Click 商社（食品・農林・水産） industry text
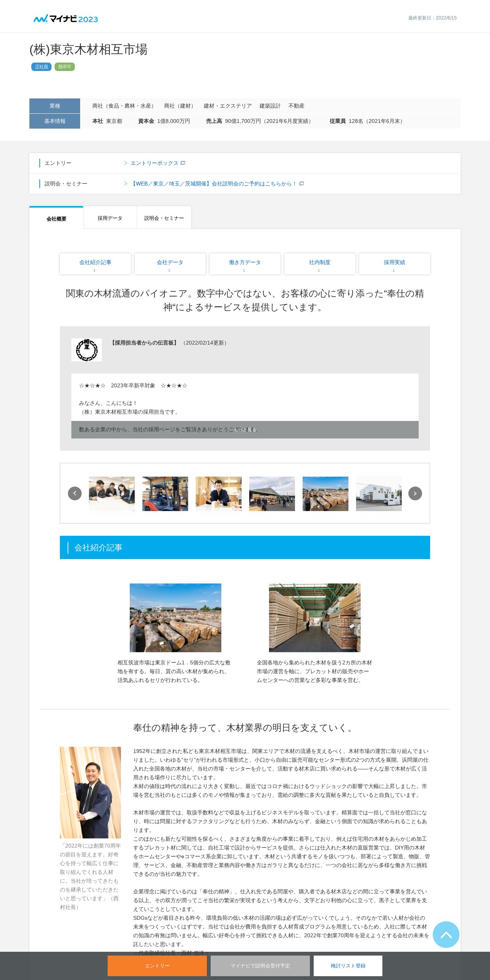The image size is (490, 980). click(x=124, y=106)
